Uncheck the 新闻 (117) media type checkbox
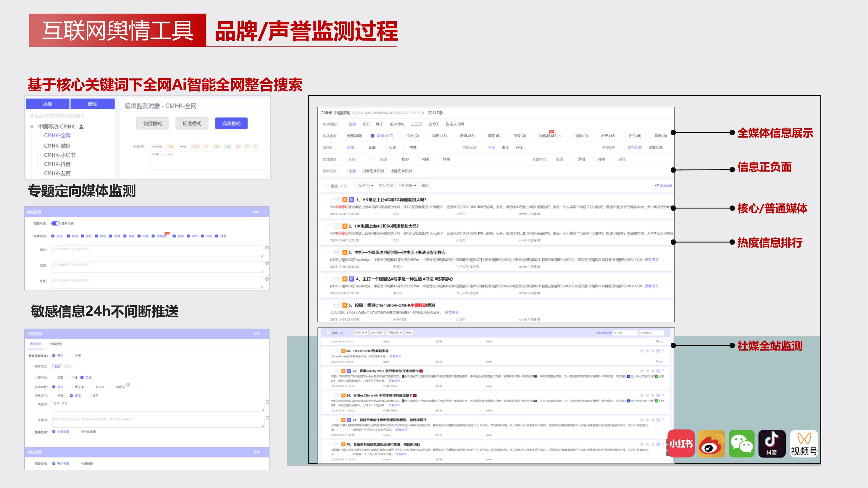868x488 pixels. [x=372, y=136]
